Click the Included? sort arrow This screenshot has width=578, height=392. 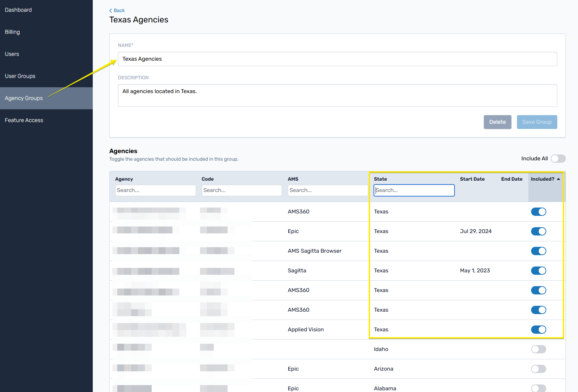point(558,179)
